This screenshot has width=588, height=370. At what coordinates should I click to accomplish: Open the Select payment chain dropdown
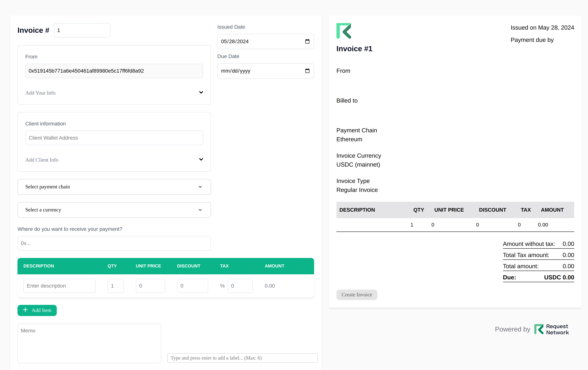[114, 187]
